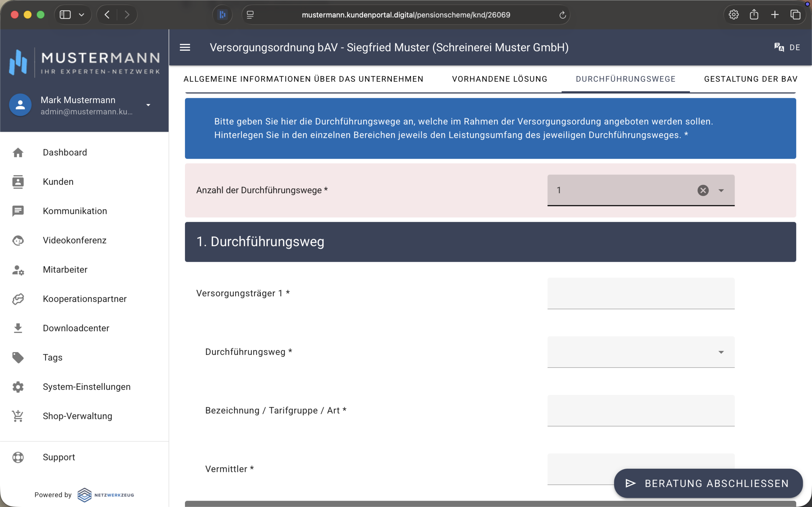The width and height of the screenshot is (812, 507).
Task: Reload page in Safari address bar
Action: point(562,15)
